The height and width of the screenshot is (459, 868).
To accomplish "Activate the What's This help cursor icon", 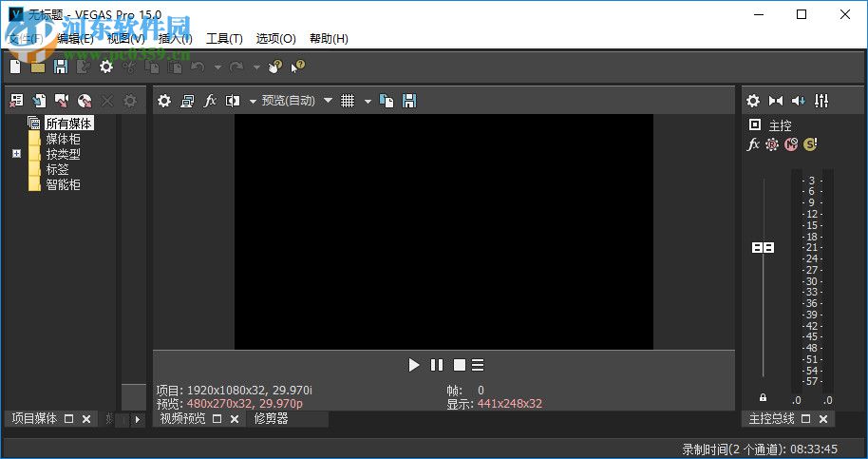I will 298,67.
